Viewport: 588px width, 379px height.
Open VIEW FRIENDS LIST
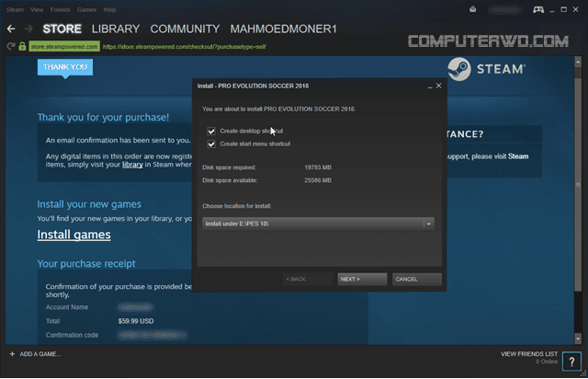(x=529, y=354)
